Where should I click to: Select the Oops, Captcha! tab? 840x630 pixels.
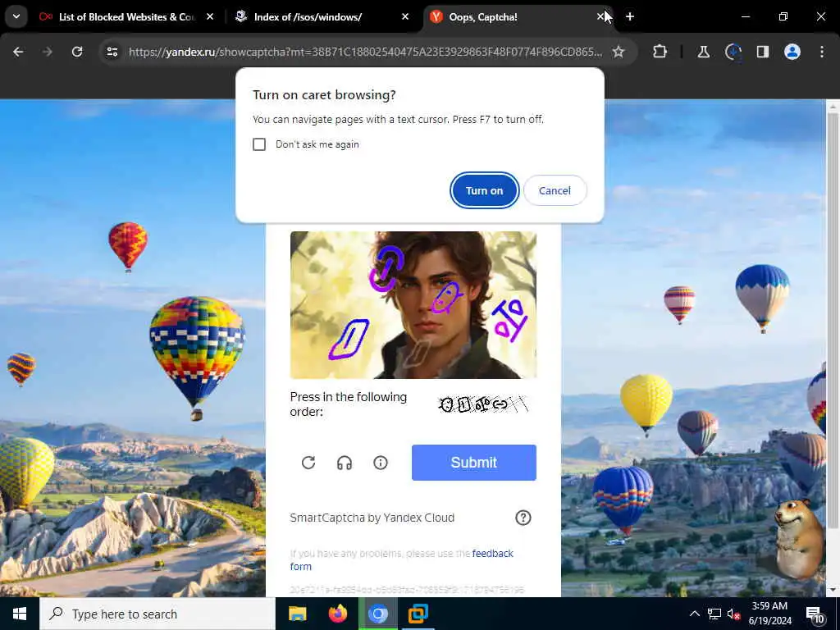(x=509, y=17)
